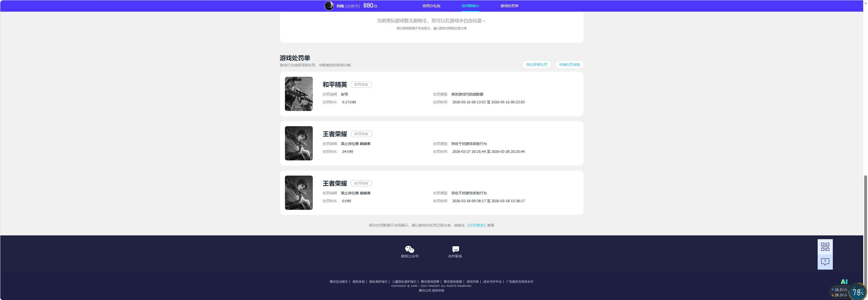Click the 封号 penalty description
This screenshot has width=868, height=300.
[x=344, y=94]
